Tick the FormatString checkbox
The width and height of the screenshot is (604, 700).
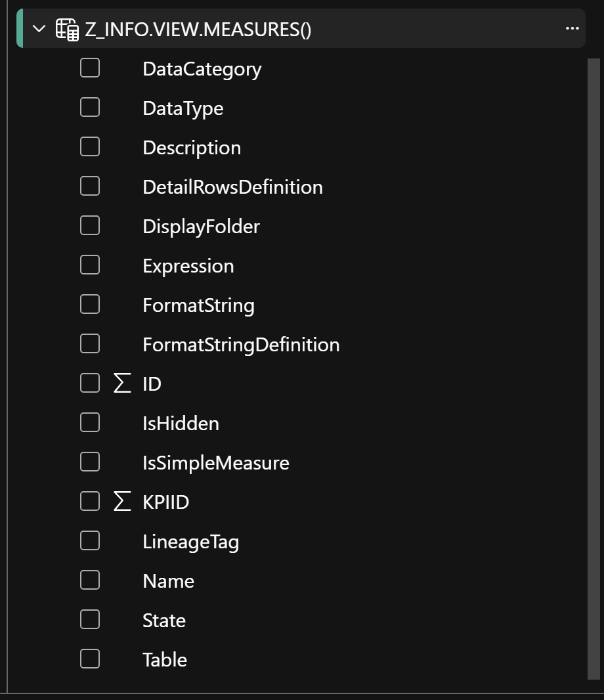(x=90, y=304)
